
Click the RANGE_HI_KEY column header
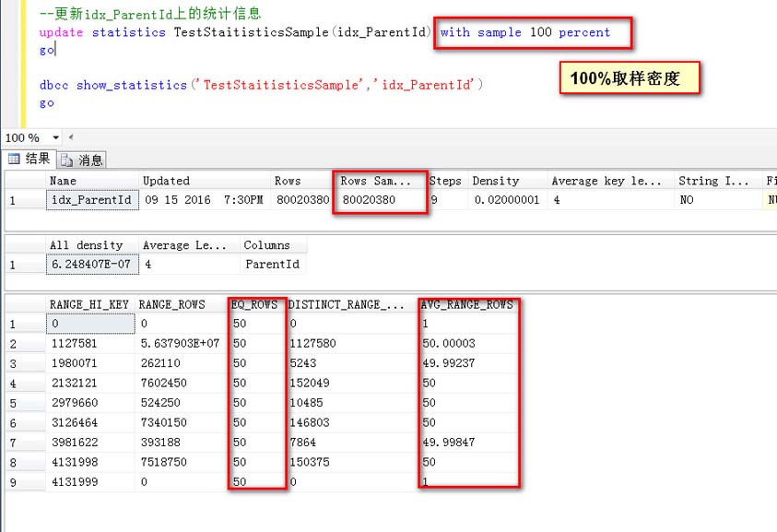(x=89, y=304)
